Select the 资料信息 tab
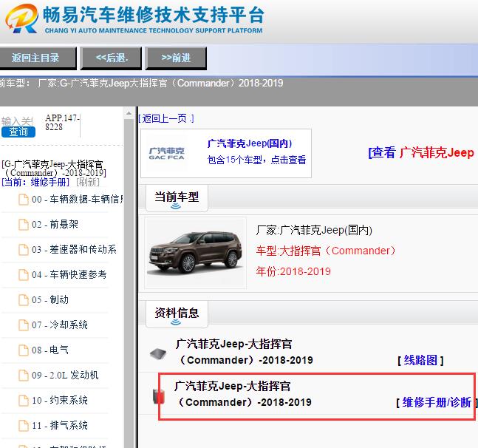Image resolution: width=478 pixels, height=448 pixels. tap(177, 313)
